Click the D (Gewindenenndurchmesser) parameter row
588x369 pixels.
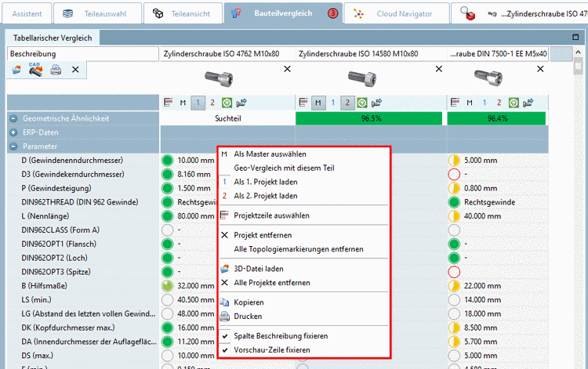tap(83, 161)
